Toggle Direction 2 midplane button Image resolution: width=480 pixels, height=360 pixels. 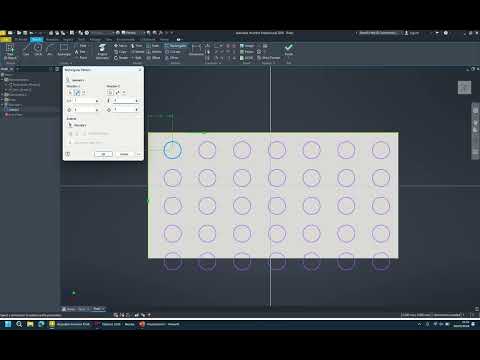pos(124,92)
